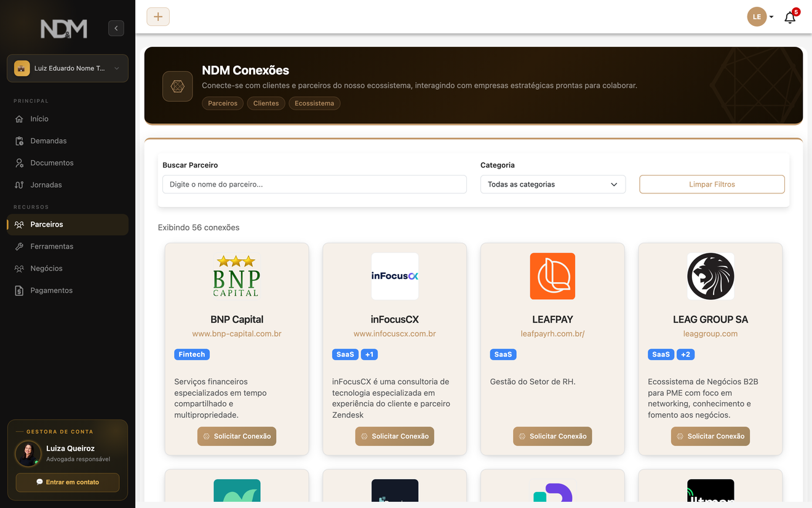
Task: Open the notifications bell
Action: click(x=790, y=17)
